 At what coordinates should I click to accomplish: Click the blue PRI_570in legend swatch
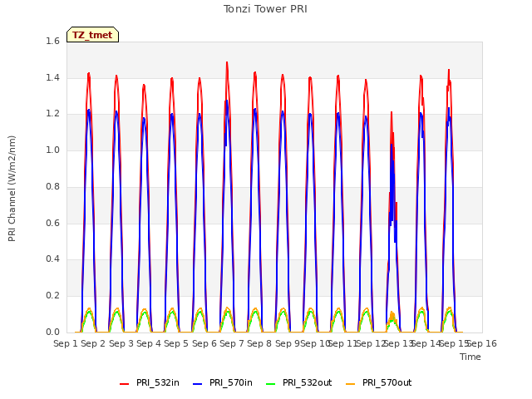tap(198, 384)
